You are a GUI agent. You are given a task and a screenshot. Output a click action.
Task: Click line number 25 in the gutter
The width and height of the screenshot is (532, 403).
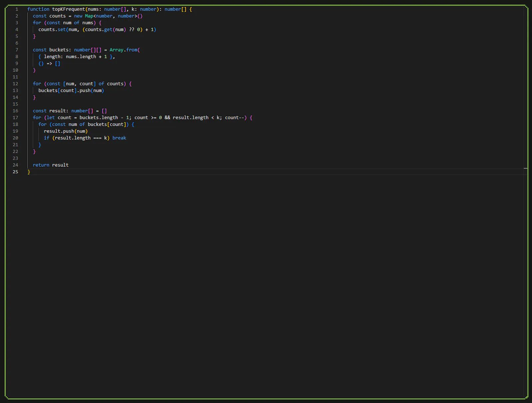coord(15,172)
